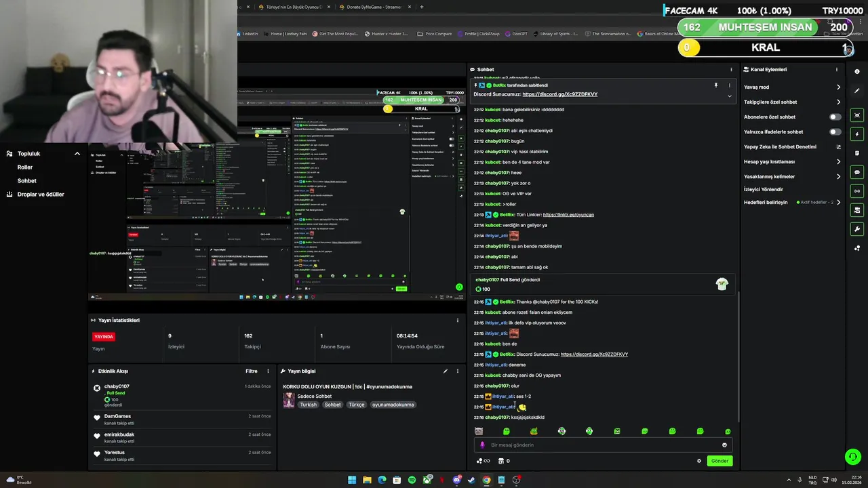The height and width of the screenshot is (488, 868).
Task: Open Roller in the left sidebar
Action: pos(25,167)
